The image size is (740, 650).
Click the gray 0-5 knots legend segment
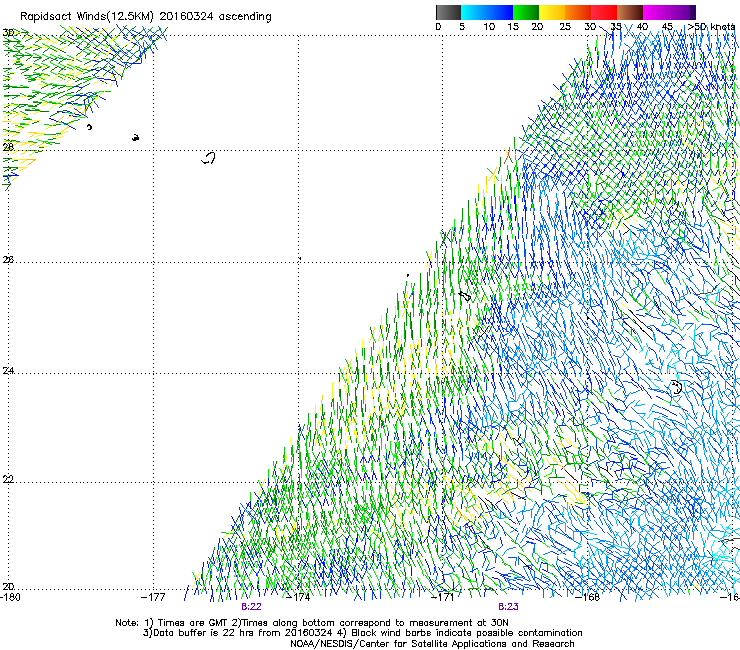click(x=448, y=12)
